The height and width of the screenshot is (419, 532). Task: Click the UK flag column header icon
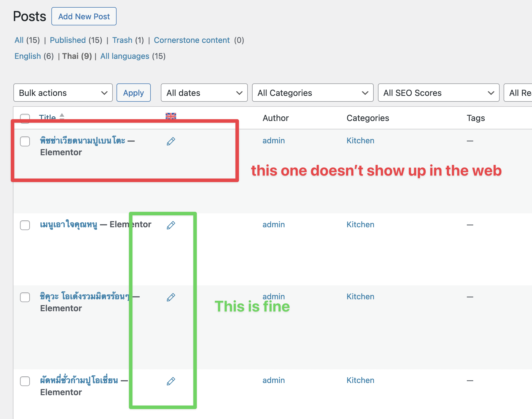(171, 116)
